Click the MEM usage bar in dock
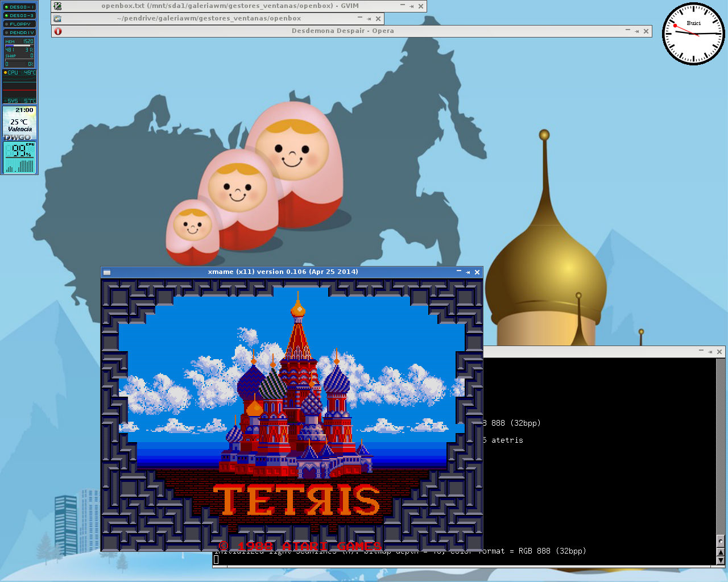Viewport: 728px width, 582px height. pyautogui.click(x=19, y=45)
